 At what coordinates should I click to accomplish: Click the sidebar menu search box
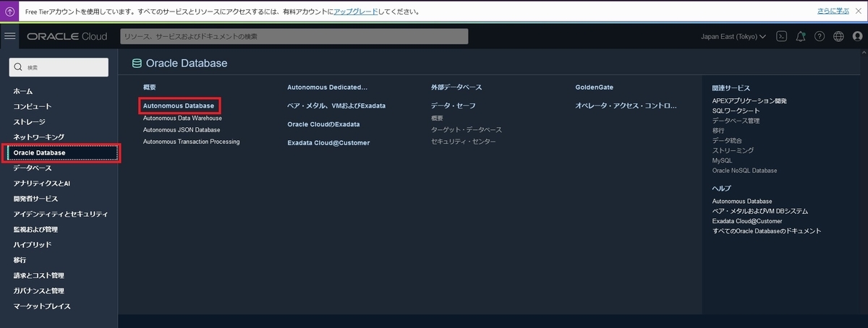59,67
